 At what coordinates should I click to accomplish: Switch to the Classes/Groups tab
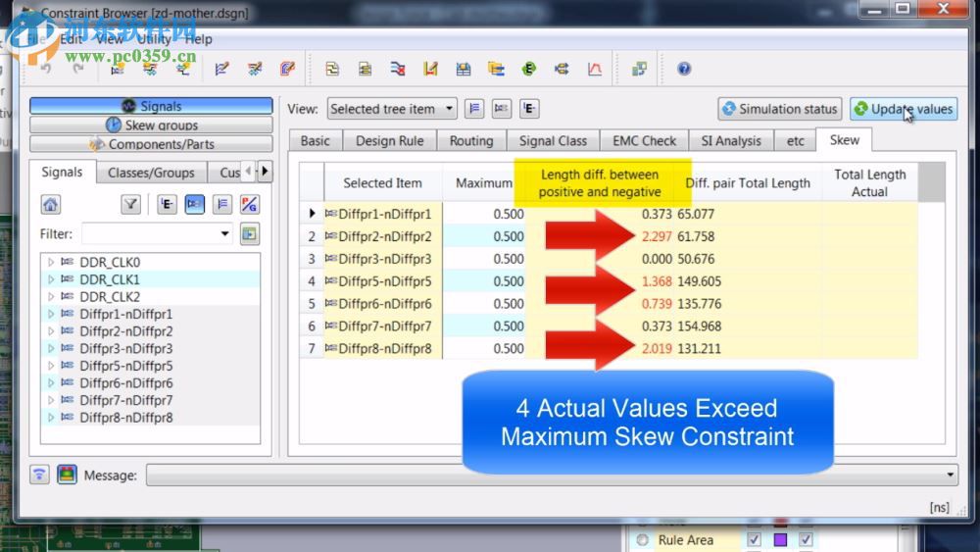pyautogui.click(x=151, y=173)
